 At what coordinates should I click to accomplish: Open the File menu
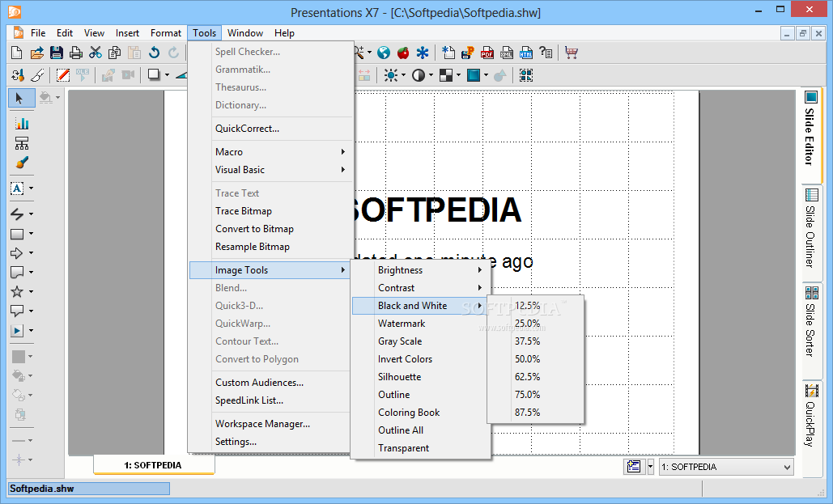click(x=38, y=33)
